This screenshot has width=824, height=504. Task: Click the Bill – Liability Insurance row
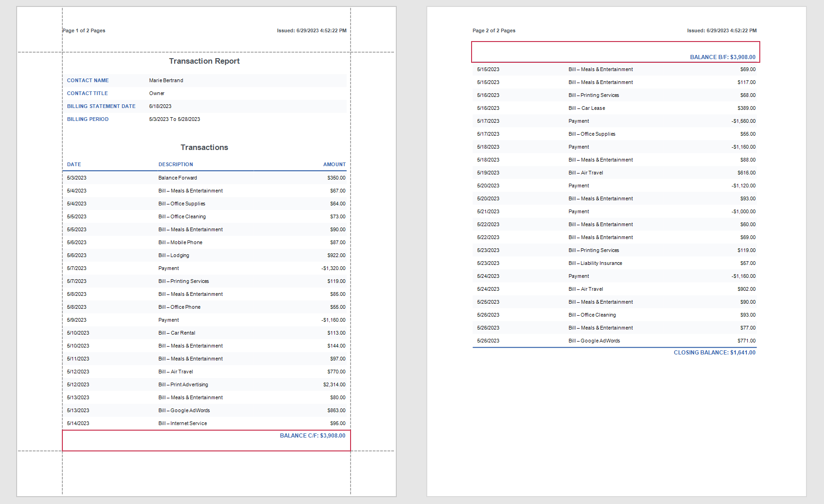(x=595, y=263)
